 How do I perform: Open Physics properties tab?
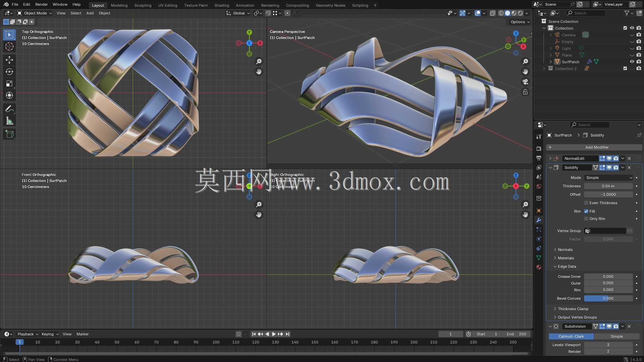click(539, 239)
